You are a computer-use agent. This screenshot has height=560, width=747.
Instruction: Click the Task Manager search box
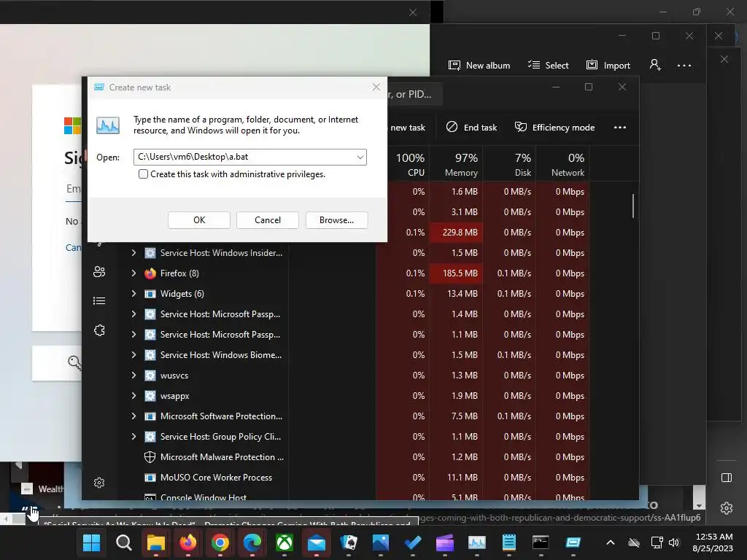click(x=414, y=94)
